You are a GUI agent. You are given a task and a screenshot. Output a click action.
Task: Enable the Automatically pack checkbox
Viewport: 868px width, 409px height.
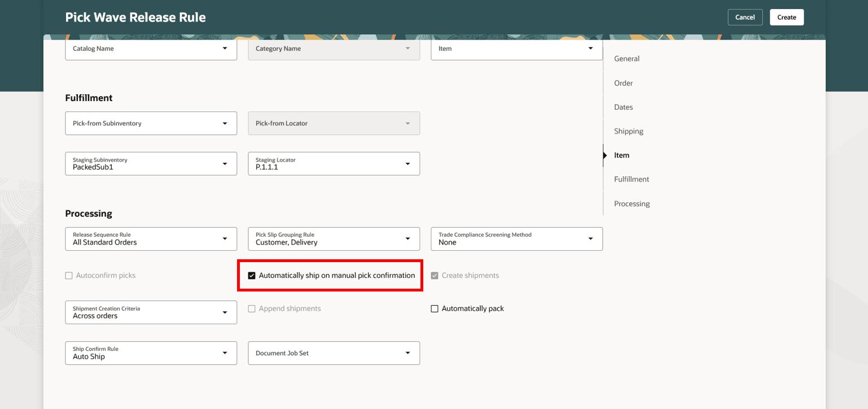point(435,308)
